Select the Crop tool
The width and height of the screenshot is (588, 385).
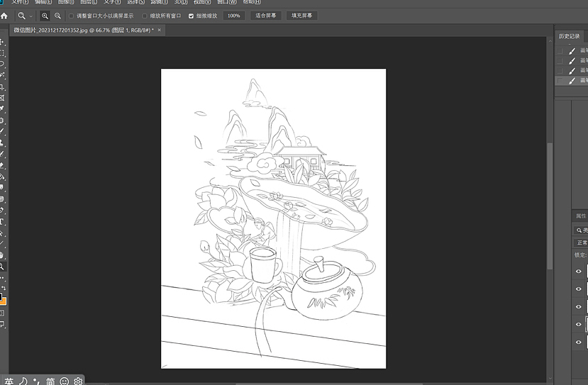(2, 87)
